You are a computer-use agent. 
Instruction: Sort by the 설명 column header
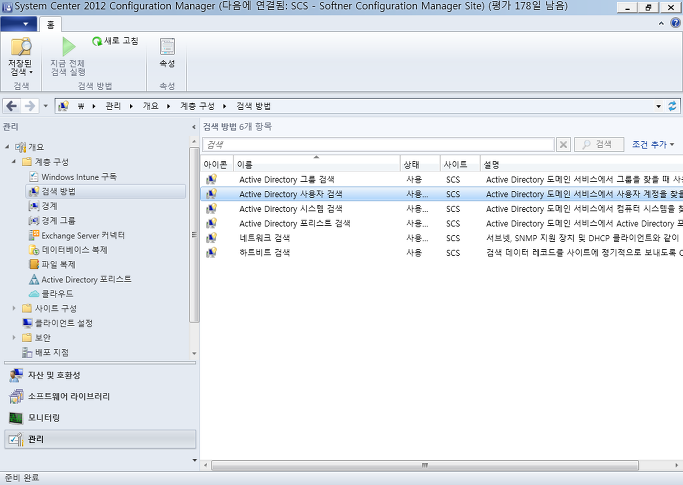click(x=582, y=164)
